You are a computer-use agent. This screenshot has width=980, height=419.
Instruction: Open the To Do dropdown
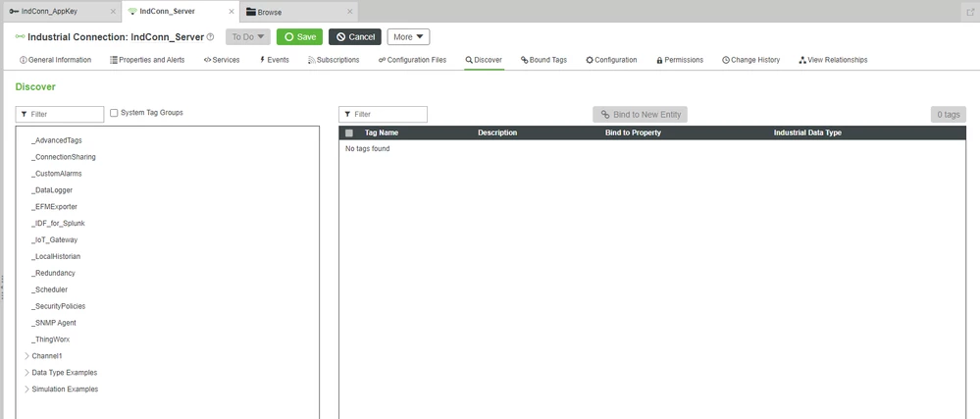click(x=248, y=37)
